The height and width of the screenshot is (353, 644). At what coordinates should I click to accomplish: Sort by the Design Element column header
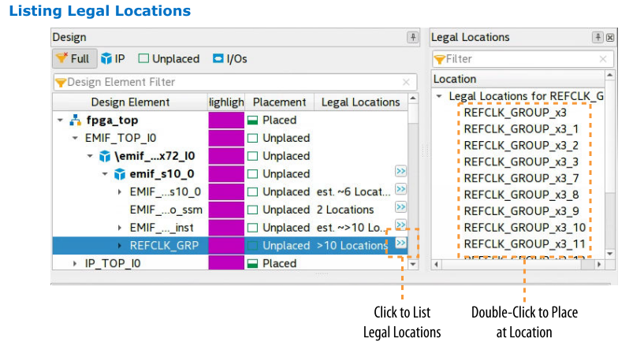(x=130, y=102)
